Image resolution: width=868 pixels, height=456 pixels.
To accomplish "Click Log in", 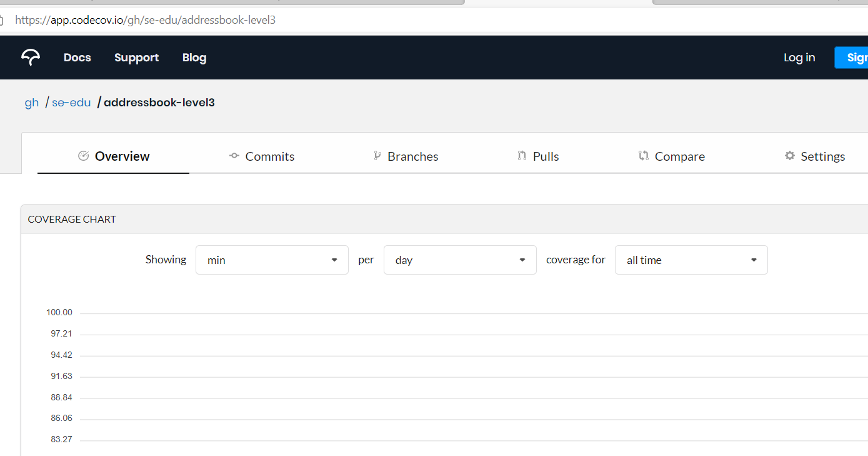I will pos(799,58).
